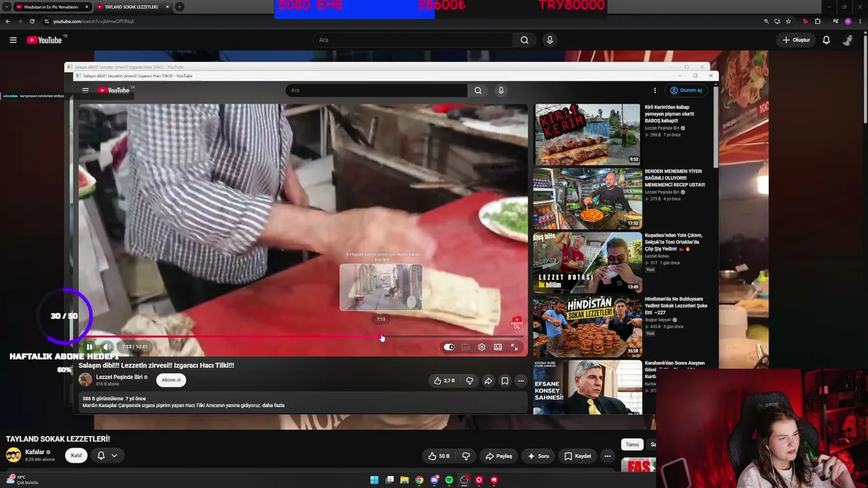Toggle the autoplay switch in the inner player
Viewport: 868px width, 488px height.
449,347
